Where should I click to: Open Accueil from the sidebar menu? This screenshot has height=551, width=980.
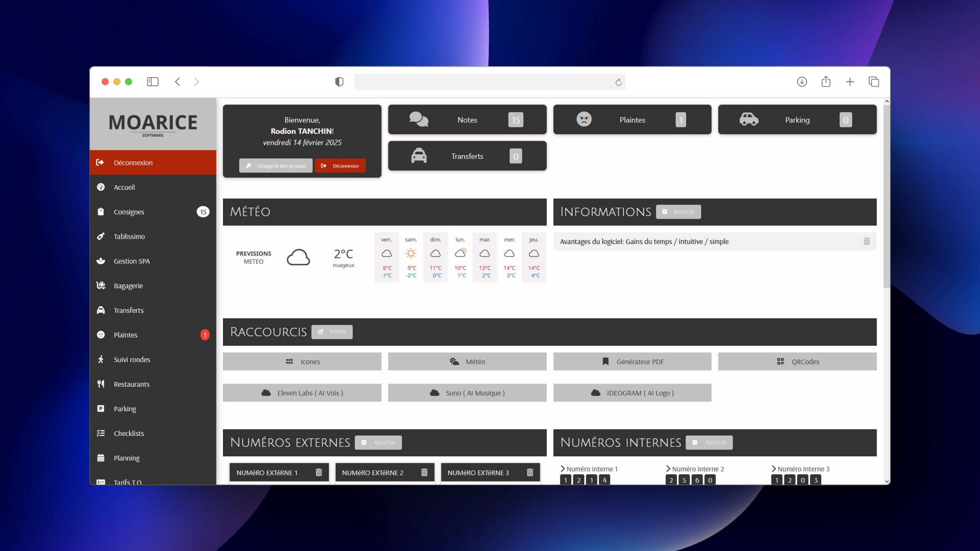(124, 187)
